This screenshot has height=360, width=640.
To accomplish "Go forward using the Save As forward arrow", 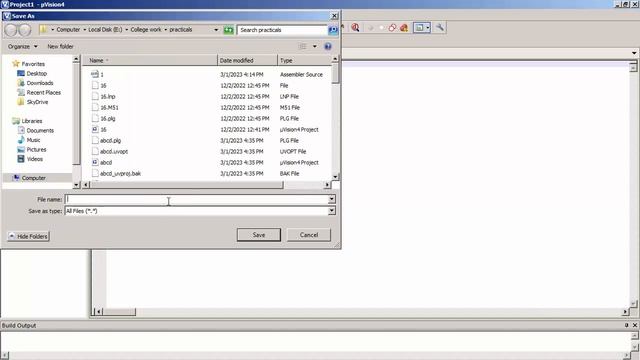I will click(24, 30).
